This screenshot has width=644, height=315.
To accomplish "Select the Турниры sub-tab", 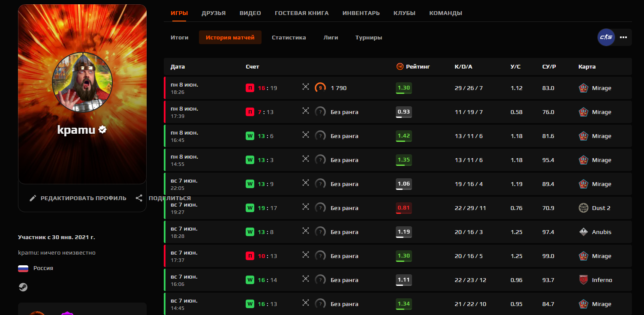I will coord(369,37).
